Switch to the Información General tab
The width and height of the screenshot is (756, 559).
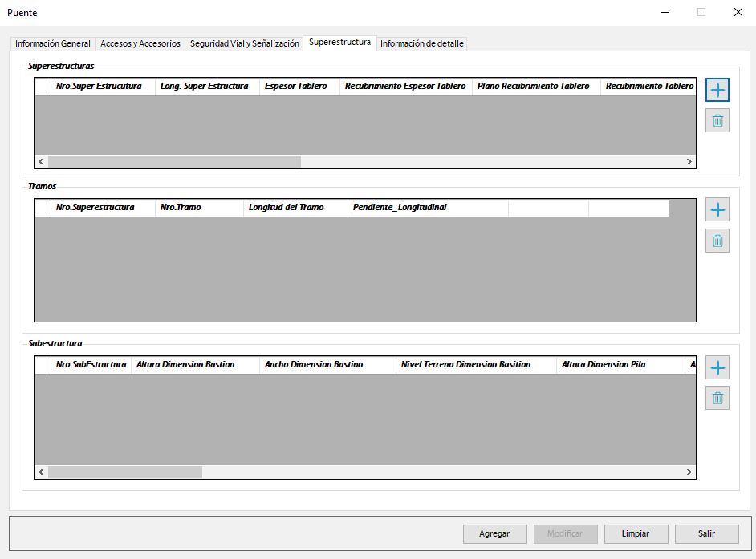(x=53, y=43)
